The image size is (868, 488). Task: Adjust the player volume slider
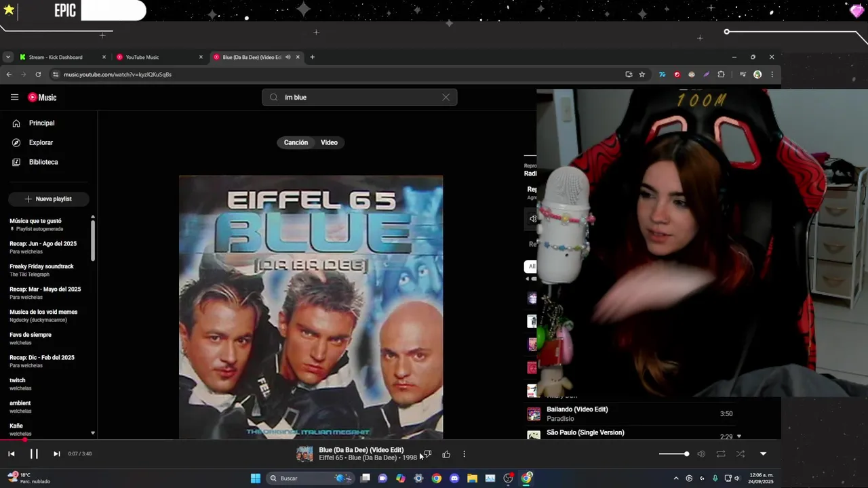click(674, 454)
